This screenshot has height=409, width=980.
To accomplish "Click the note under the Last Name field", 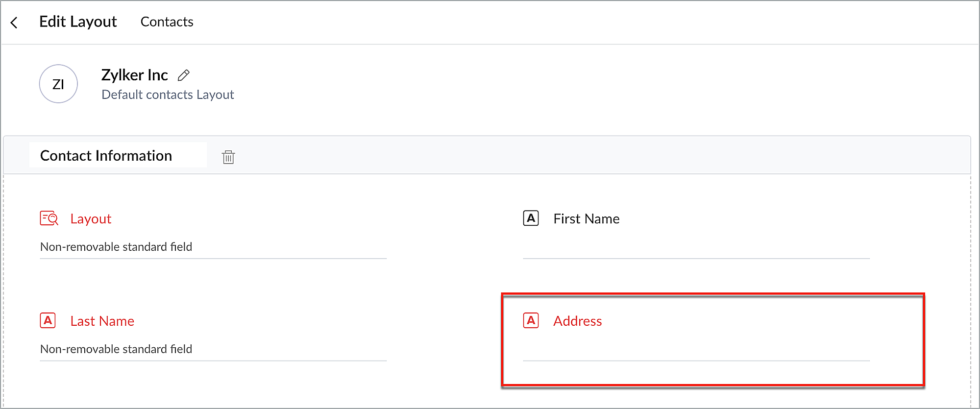I will pyautogui.click(x=116, y=349).
